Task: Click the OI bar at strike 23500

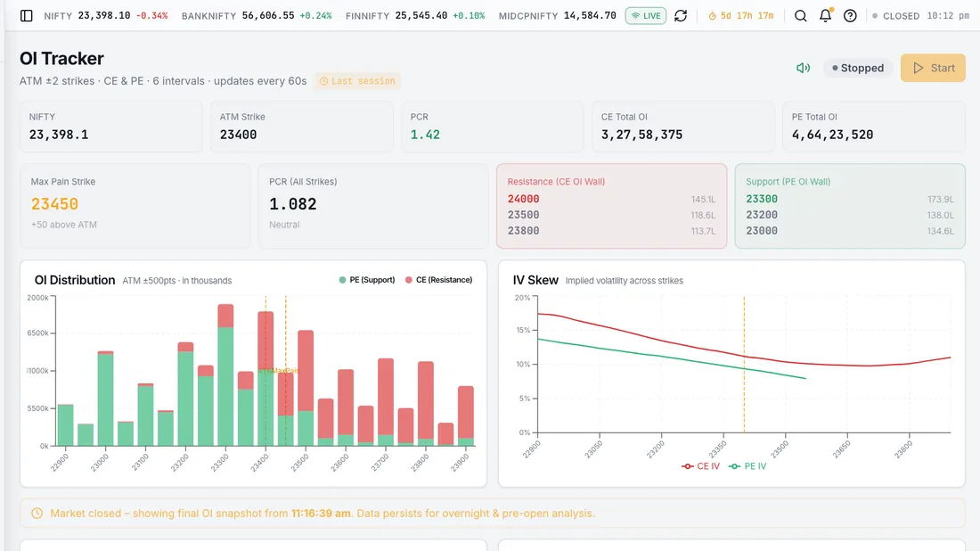Action: point(306,388)
